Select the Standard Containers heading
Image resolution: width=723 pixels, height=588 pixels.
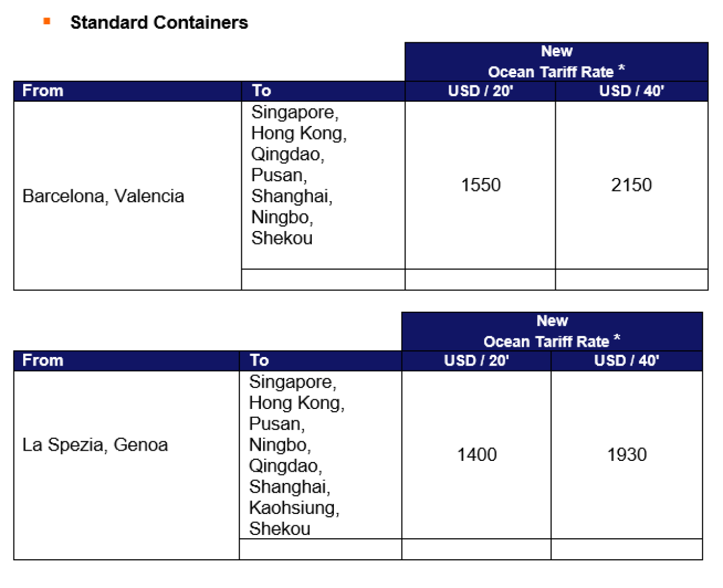pos(159,23)
